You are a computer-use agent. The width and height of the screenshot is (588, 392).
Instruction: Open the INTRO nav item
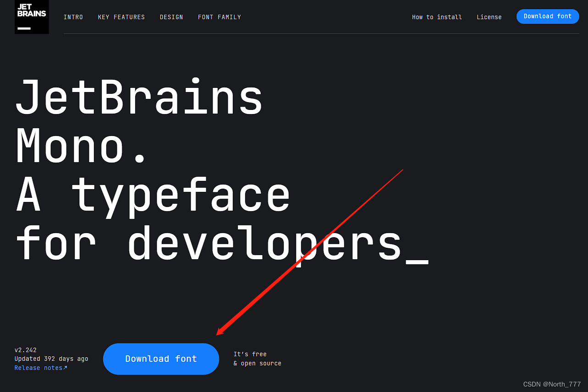73,17
